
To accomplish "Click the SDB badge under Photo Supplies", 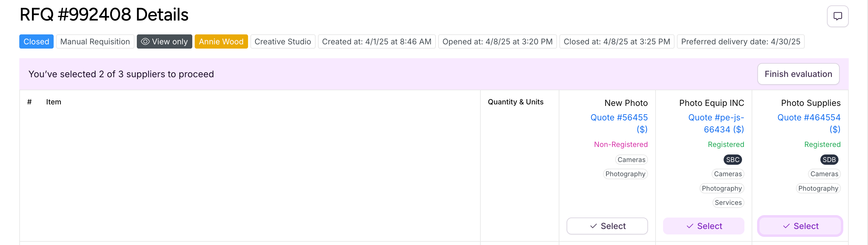I will (829, 160).
